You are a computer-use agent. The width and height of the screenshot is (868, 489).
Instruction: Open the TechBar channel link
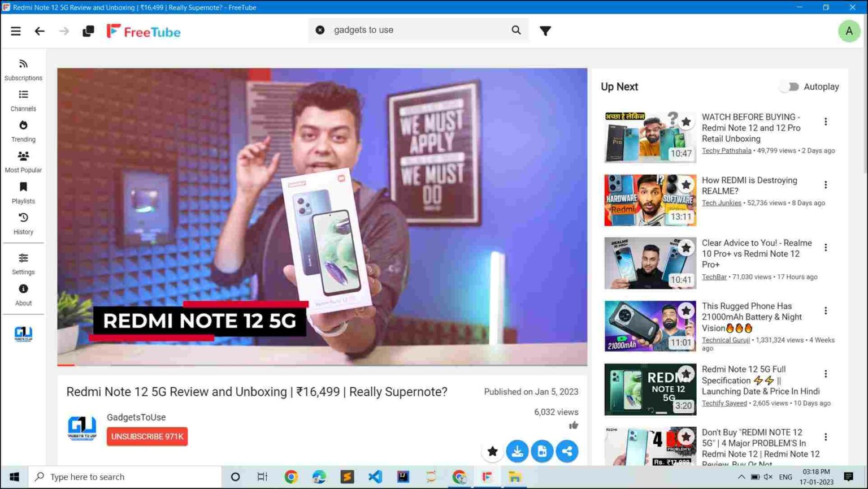tap(714, 276)
